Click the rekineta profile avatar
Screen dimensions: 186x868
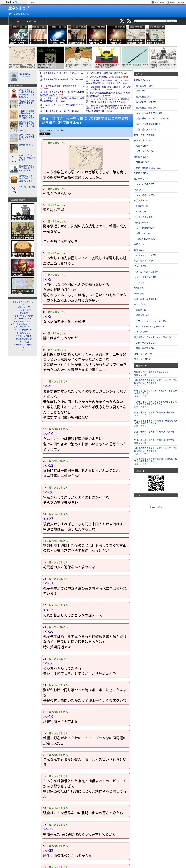[x=14, y=76]
